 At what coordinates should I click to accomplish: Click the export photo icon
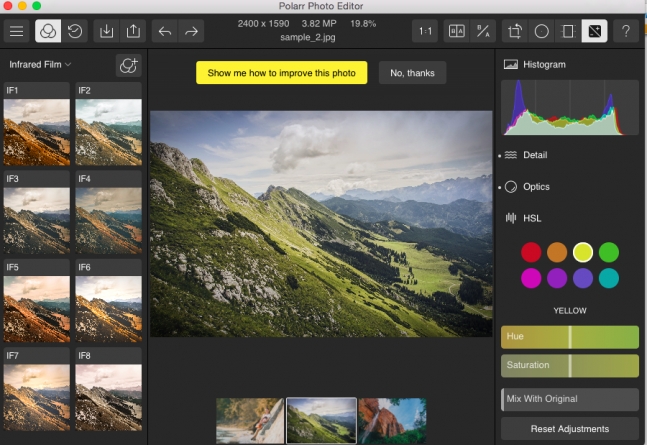133,31
